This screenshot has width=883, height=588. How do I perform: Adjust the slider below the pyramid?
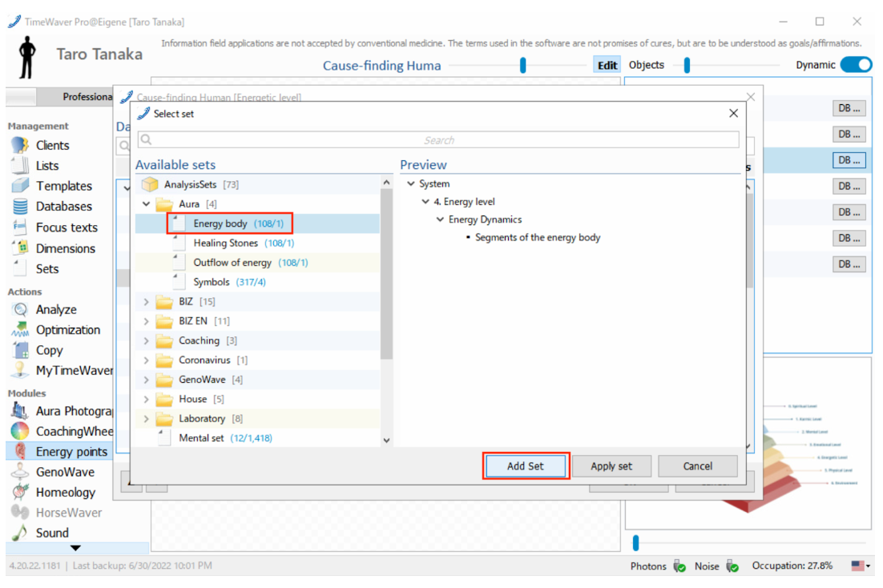pyautogui.click(x=635, y=543)
